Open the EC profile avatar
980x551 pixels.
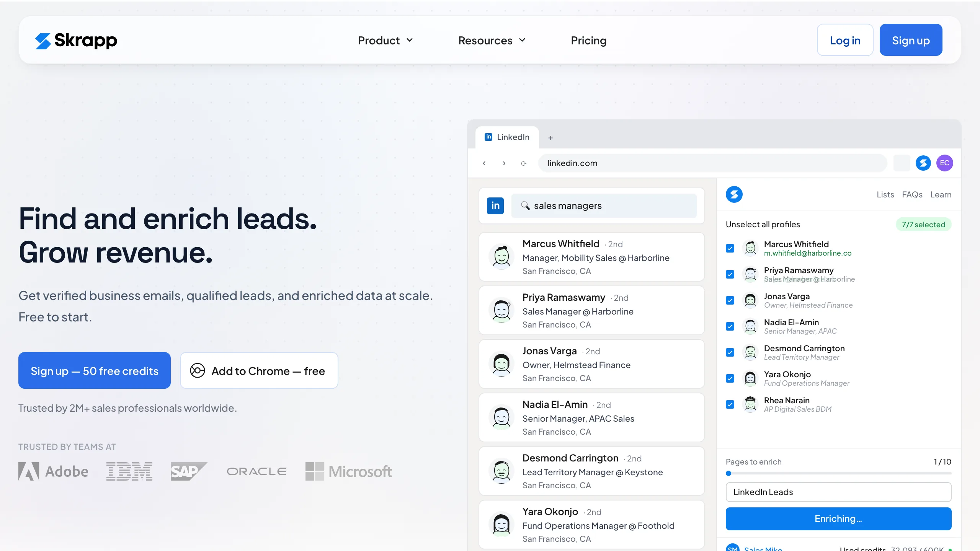tap(944, 163)
